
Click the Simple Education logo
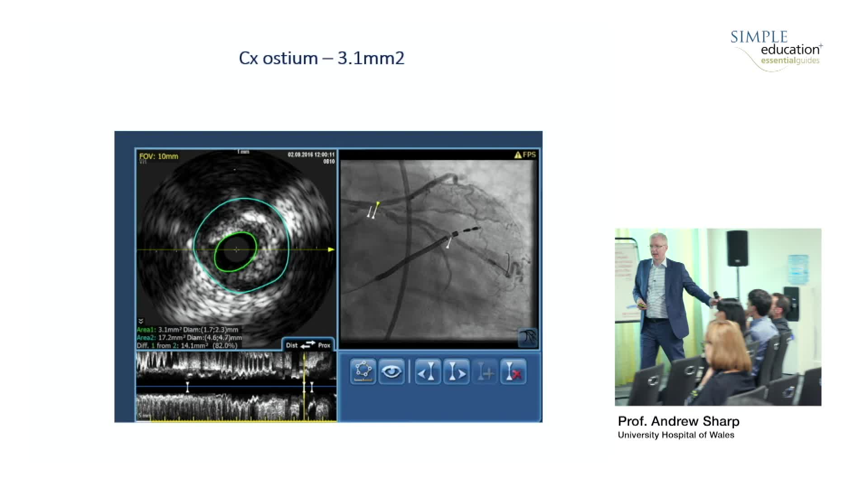[x=776, y=50]
